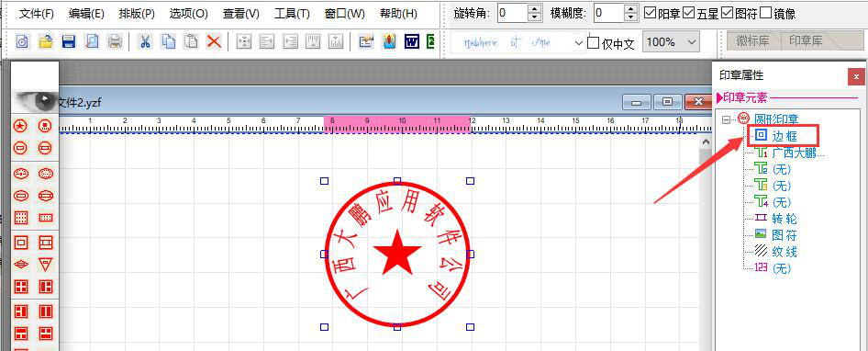Choose the dotted square grid seal template
The width and height of the screenshot is (868, 351).
point(20,218)
